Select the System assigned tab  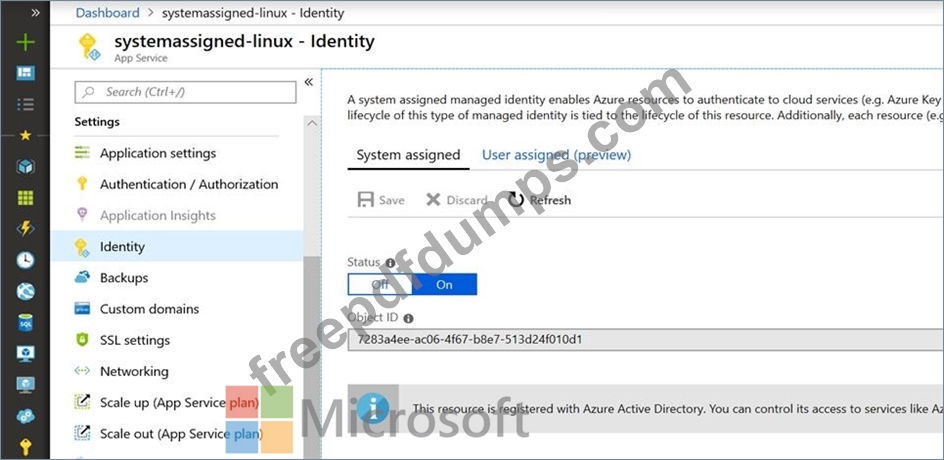pyautogui.click(x=408, y=155)
